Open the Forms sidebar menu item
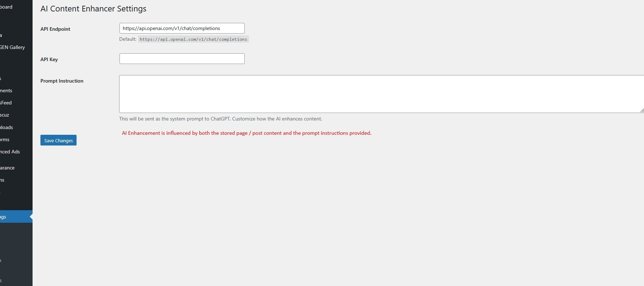This screenshot has width=644, height=286. click(5, 139)
